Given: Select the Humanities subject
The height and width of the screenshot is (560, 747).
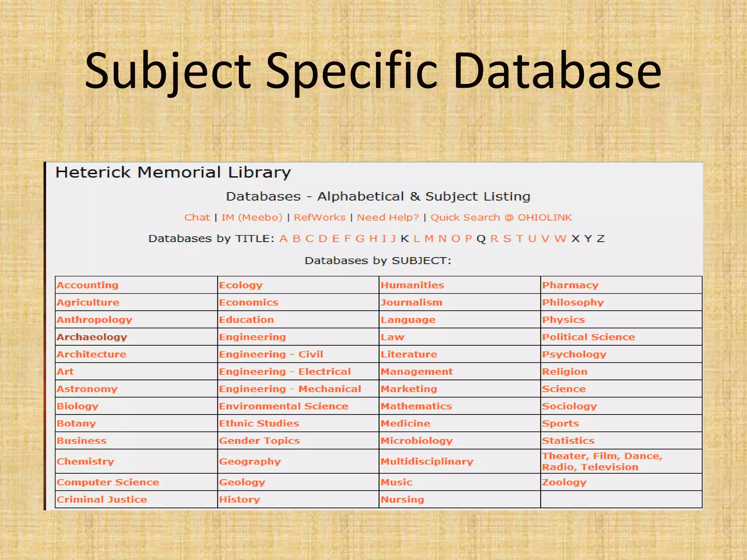Looking at the screenshot, I should tap(412, 285).
